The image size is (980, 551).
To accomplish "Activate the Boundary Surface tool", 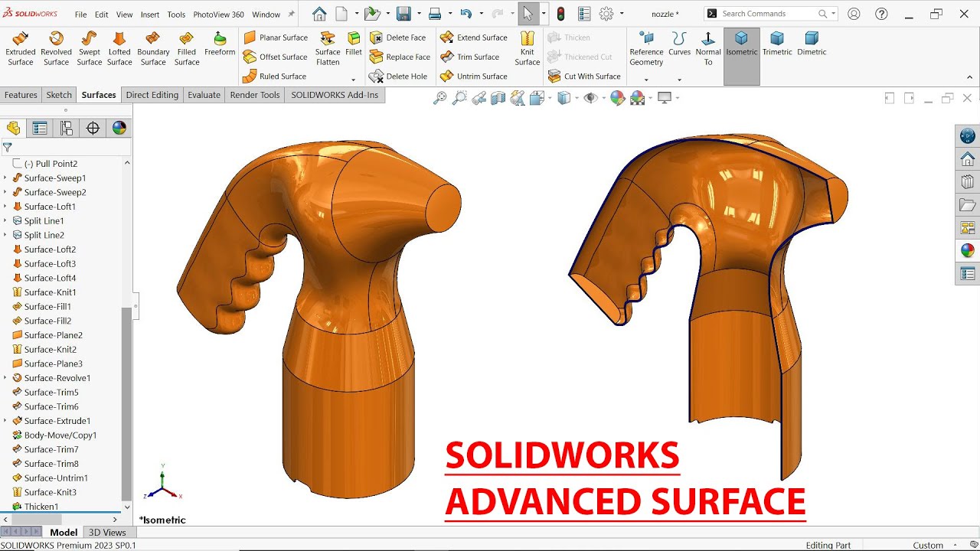I will (153, 48).
